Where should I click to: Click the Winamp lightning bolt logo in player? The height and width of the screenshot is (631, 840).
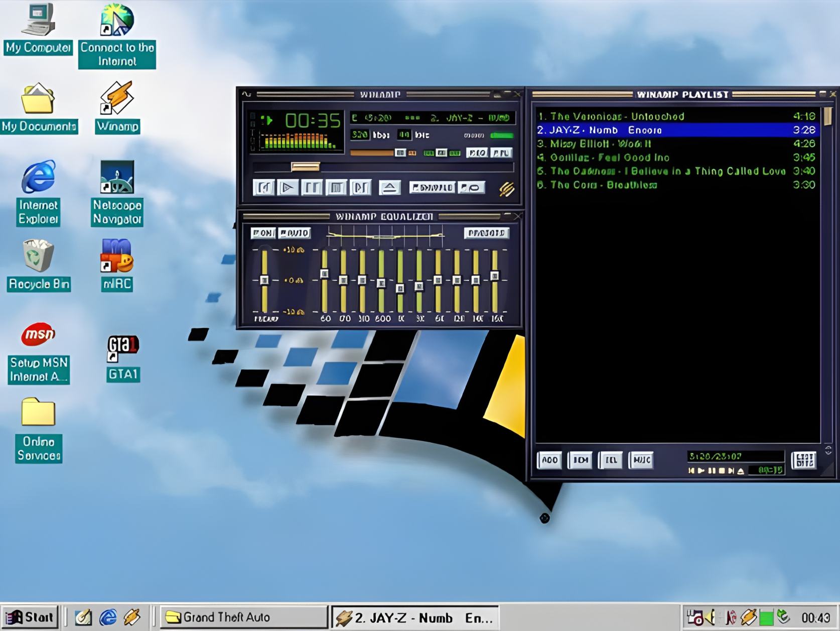[507, 189]
